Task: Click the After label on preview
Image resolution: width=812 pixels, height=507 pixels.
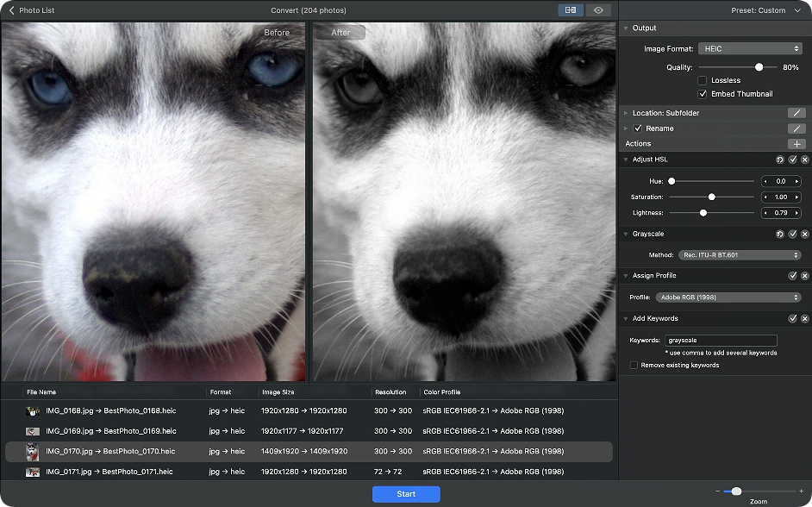Action: pos(340,32)
